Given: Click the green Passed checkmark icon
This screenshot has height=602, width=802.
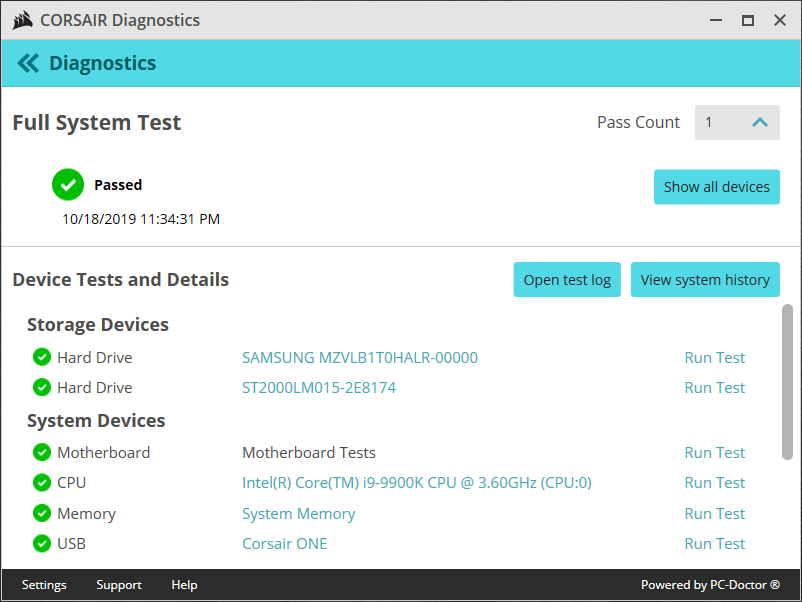Looking at the screenshot, I should [68, 185].
